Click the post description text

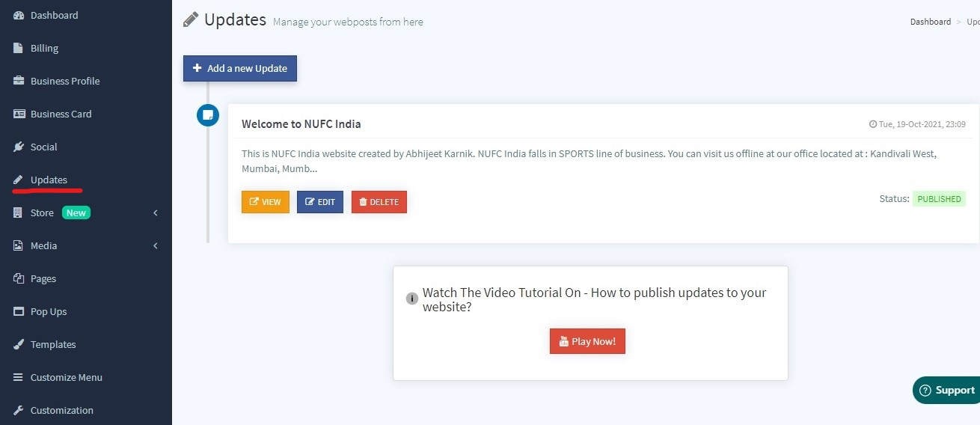589,161
